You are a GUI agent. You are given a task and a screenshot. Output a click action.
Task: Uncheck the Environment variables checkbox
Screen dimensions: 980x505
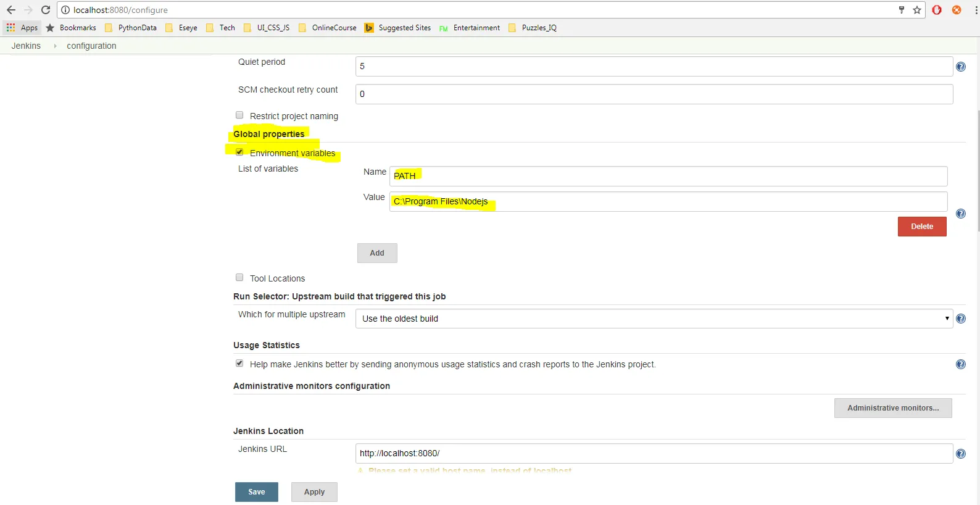[x=239, y=152]
